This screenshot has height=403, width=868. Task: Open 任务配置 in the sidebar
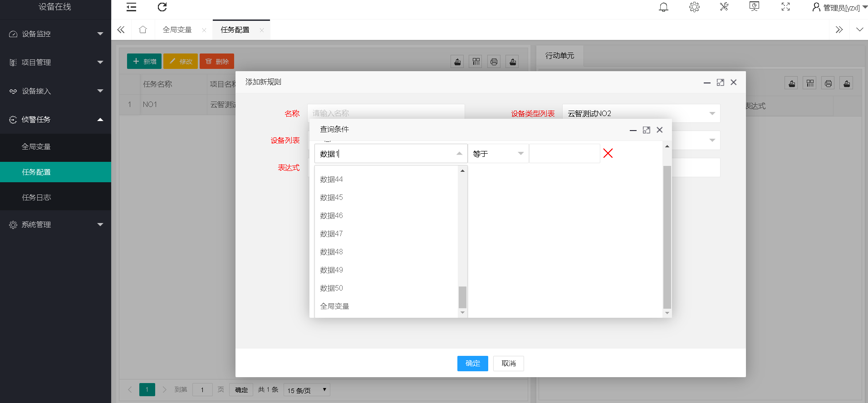pyautogui.click(x=55, y=172)
